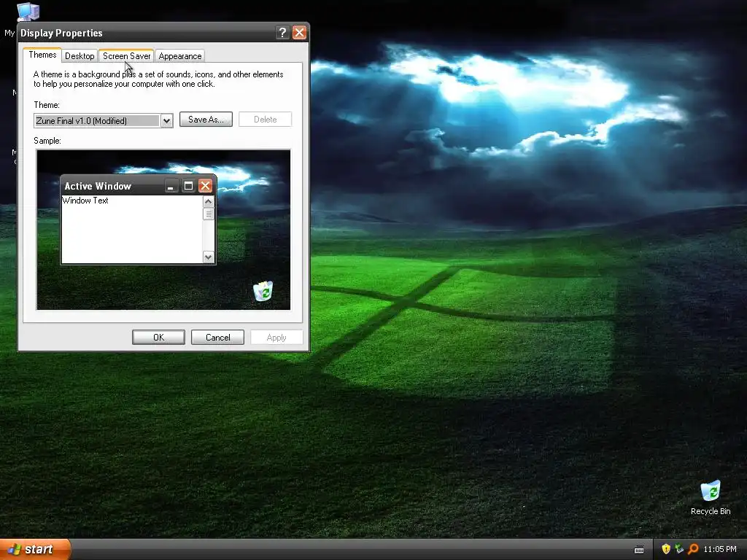Click the Recycle Bin icon in the sample preview
747x560 pixels.
[263, 291]
